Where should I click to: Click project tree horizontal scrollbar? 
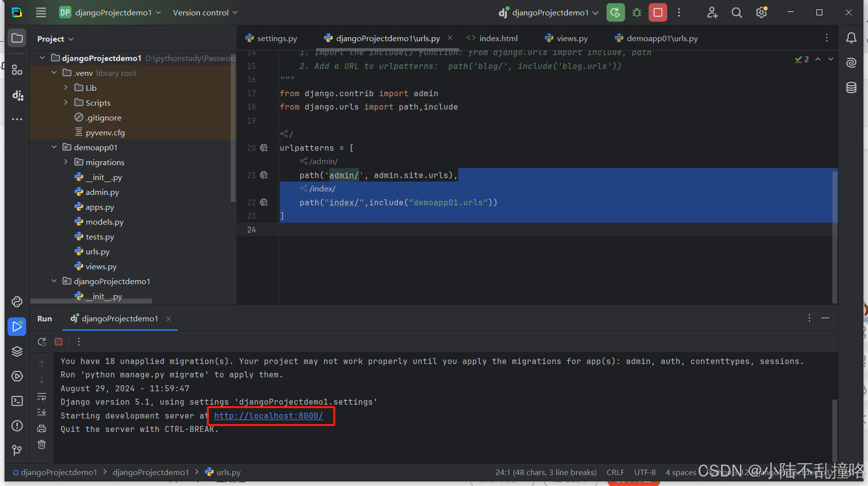(91, 301)
